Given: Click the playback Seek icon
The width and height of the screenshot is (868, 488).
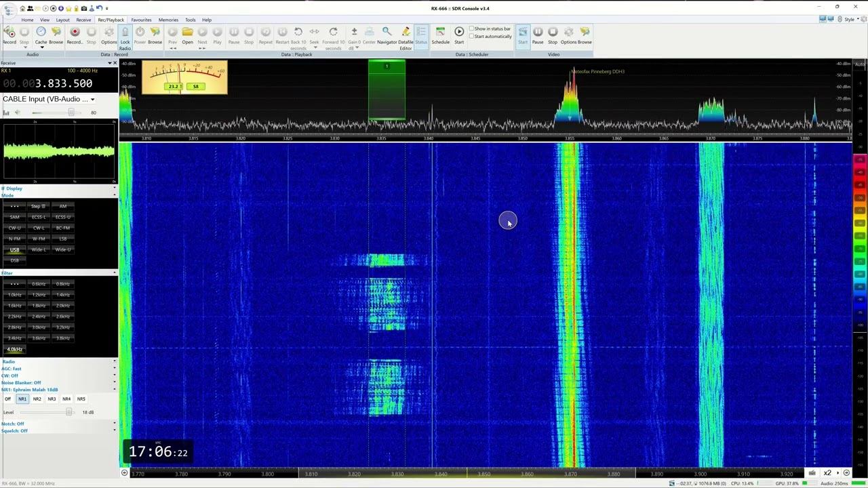Looking at the screenshot, I should (x=314, y=32).
